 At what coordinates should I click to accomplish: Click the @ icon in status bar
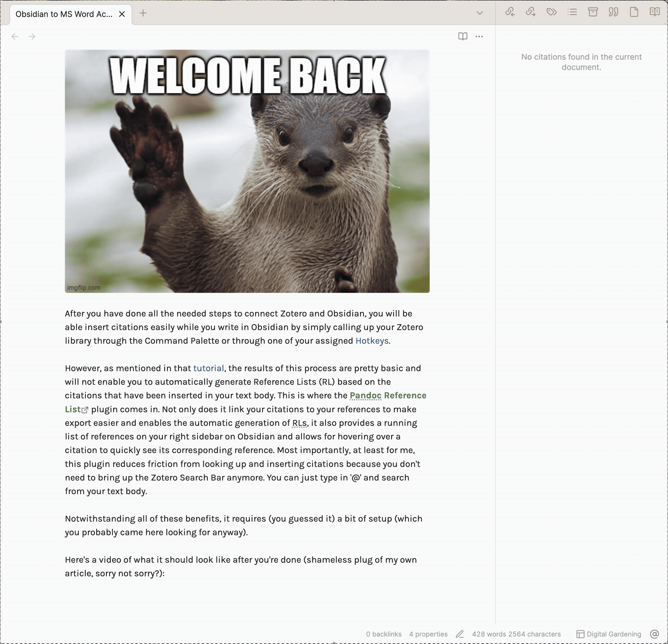[x=654, y=634]
